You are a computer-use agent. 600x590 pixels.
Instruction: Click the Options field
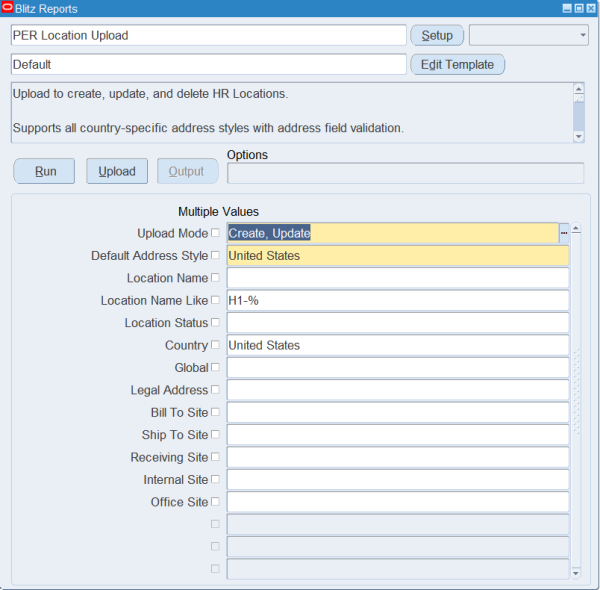pyautogui.click(x=406, y=173)
